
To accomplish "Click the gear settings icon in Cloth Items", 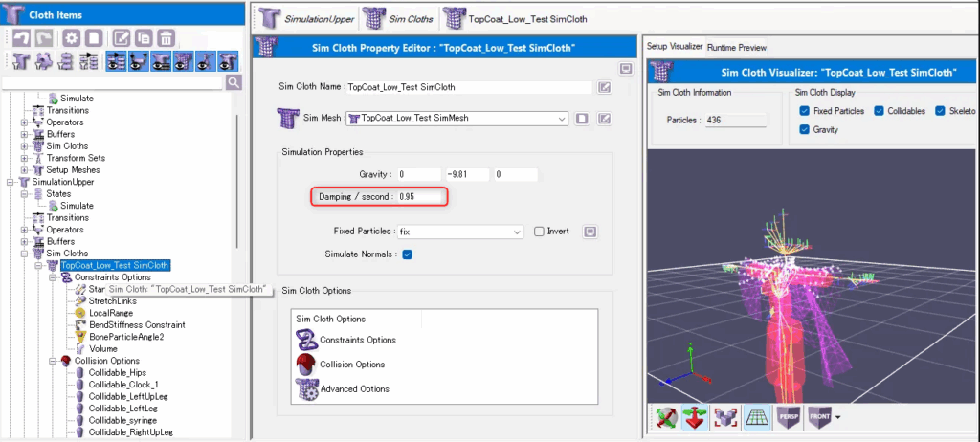I will click(72, 38).
